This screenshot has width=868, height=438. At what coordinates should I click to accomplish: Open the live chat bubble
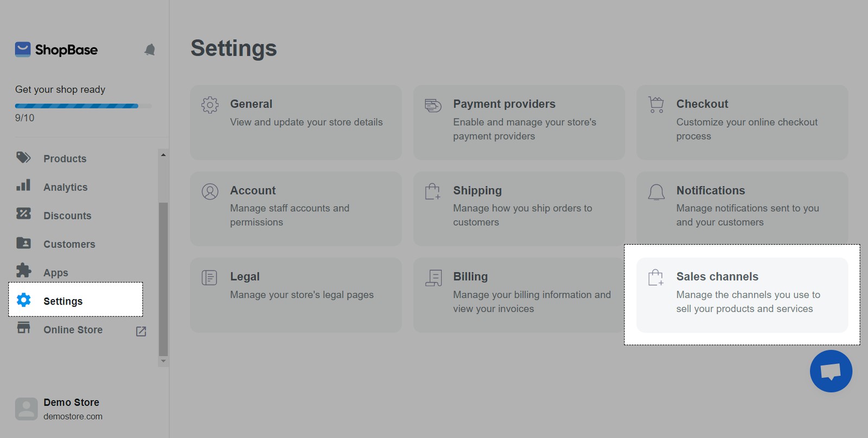[x=831, y=371]
